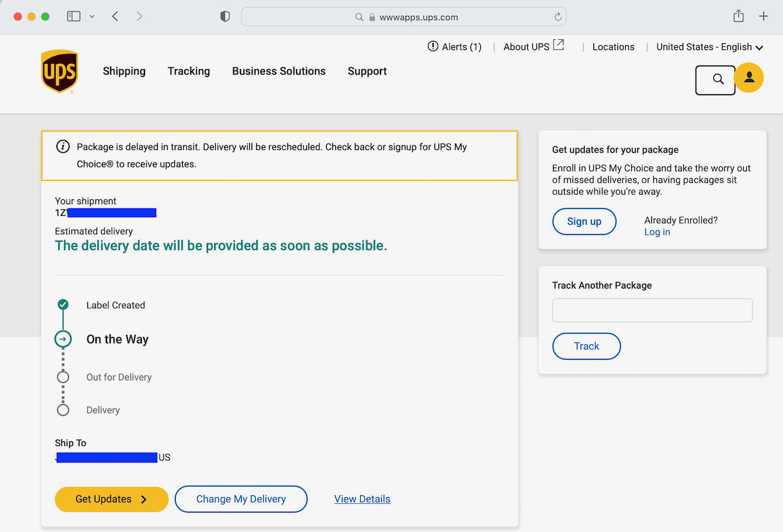This screenshot has height=532, width=783.
Task: Click the Get Updates button
Action: click(111, 499)
